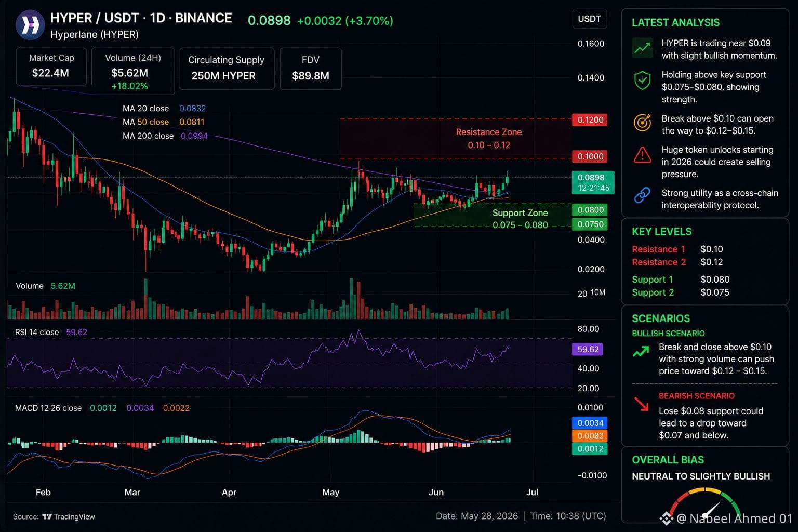Click the HYPER / USDT · 1D · BINANCE title
798x532 pixels.
(141, 18)
